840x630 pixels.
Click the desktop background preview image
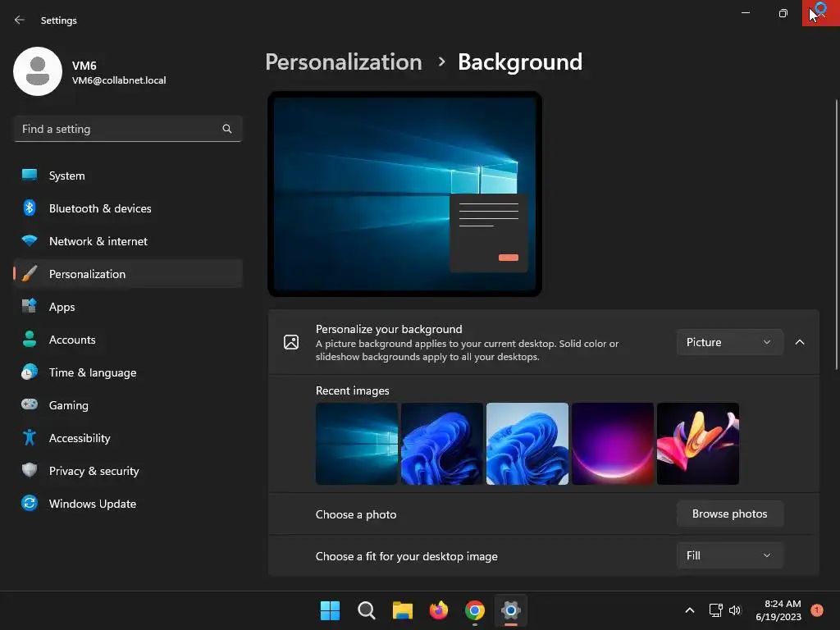coord(405,194)
